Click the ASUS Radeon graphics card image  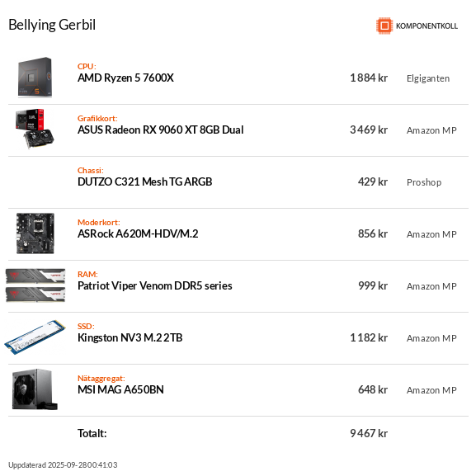[x=35, y=129]
